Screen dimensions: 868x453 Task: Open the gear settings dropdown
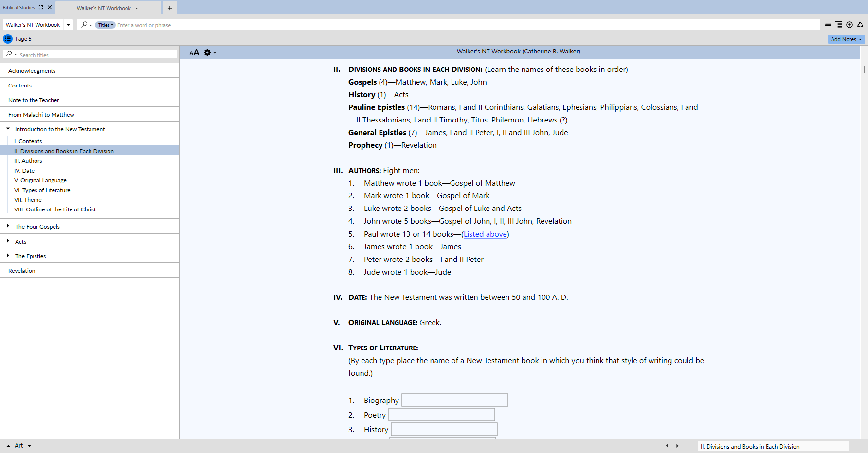(x=209, y=52)
